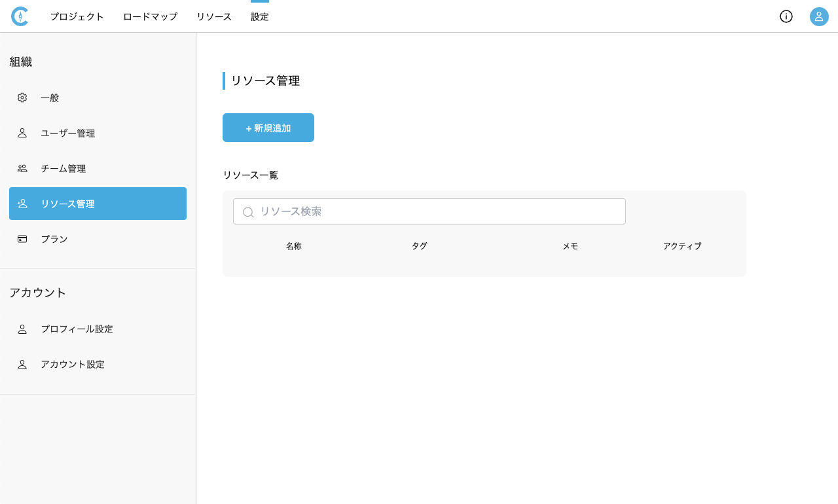838x504 pixels.
Task: Click the 名称 column header
Action: click(294, 246)
